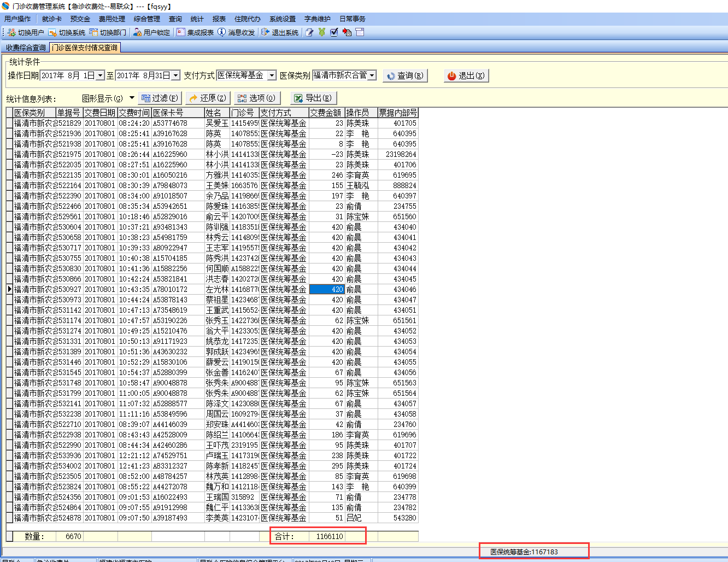Click the 切换系统 toolbar icon
Viewport: 728px width, 562px height.
pos(67,32)
